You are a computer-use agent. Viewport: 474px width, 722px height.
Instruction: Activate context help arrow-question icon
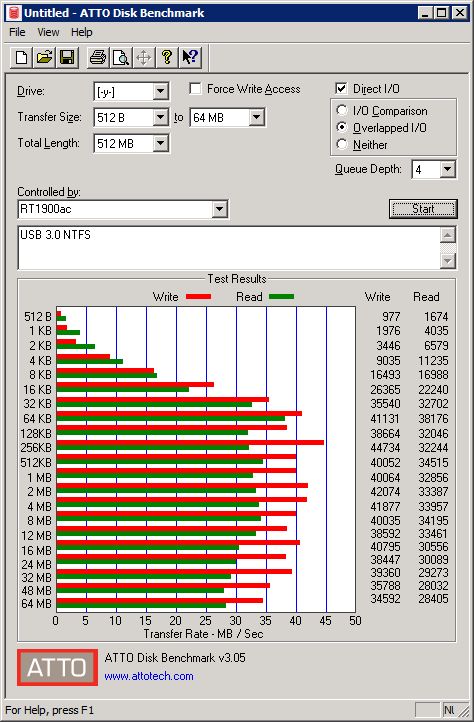(190, 58)
